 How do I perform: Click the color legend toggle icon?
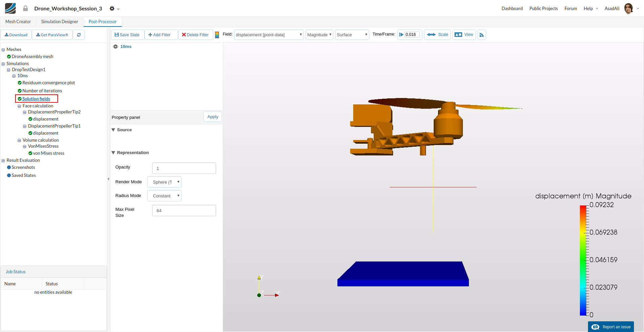point(217,35)
